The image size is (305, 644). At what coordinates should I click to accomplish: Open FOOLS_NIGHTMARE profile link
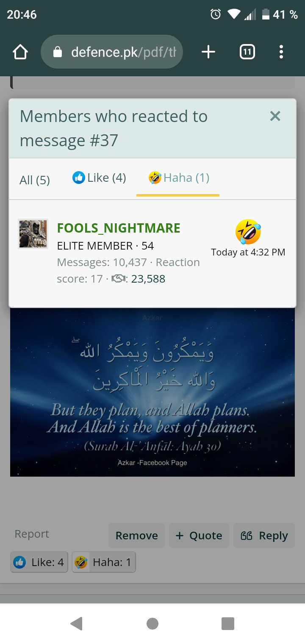tap(119, 228)
